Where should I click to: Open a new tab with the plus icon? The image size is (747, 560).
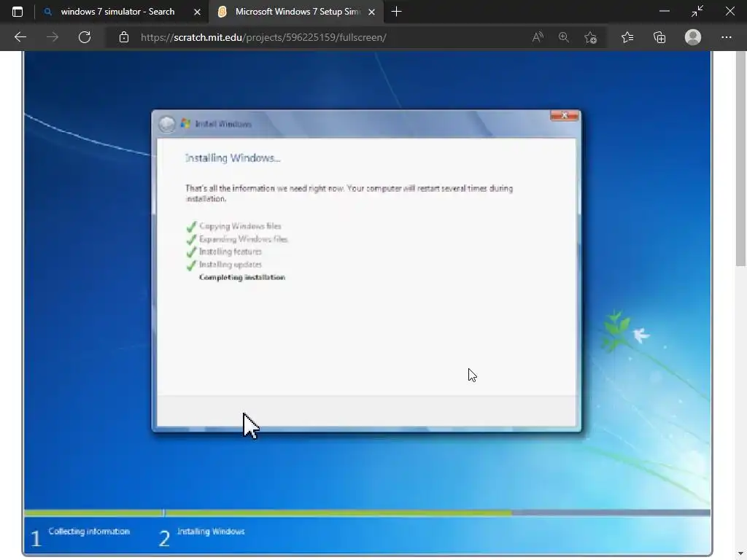point(396,12)
